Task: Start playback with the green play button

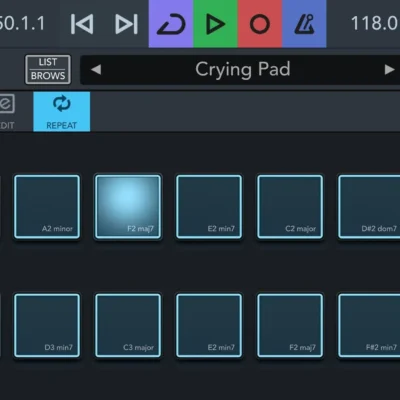Action: pos(215,24)
